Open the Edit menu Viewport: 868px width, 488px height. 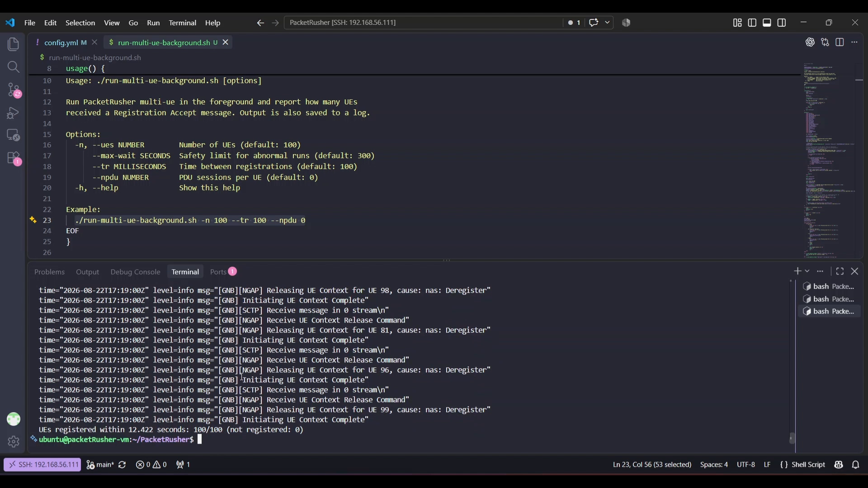(50, 23)
